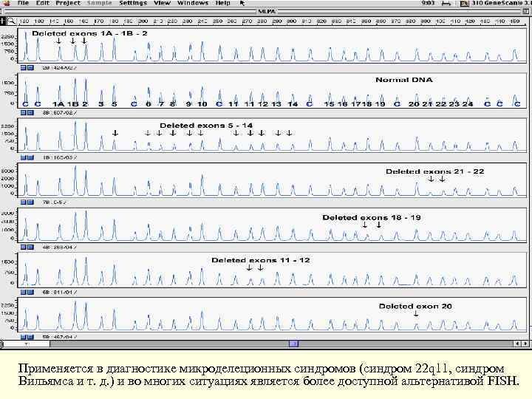
Task: Select the 289/04 sample label
Action: (x=59, y=248)
